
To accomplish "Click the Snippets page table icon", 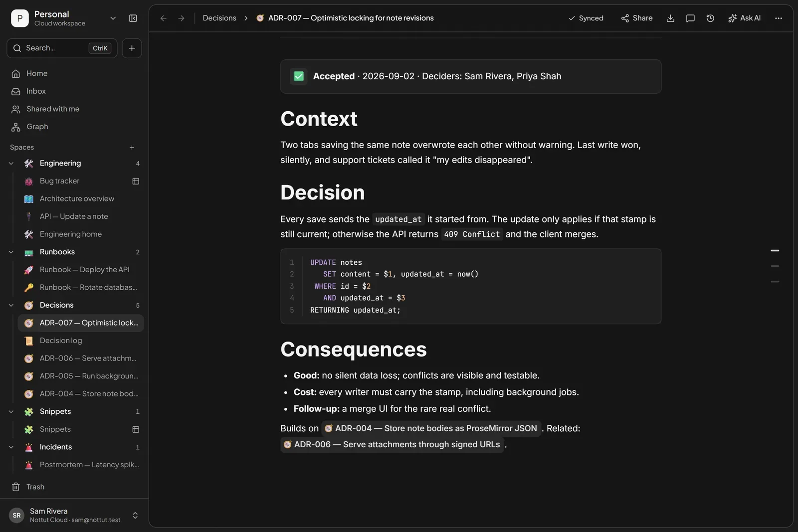I will coord(136,429).
